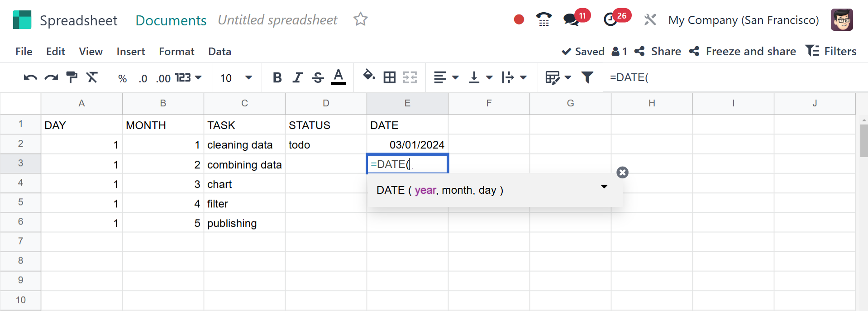Open the voip phone icon

[544, 20]
